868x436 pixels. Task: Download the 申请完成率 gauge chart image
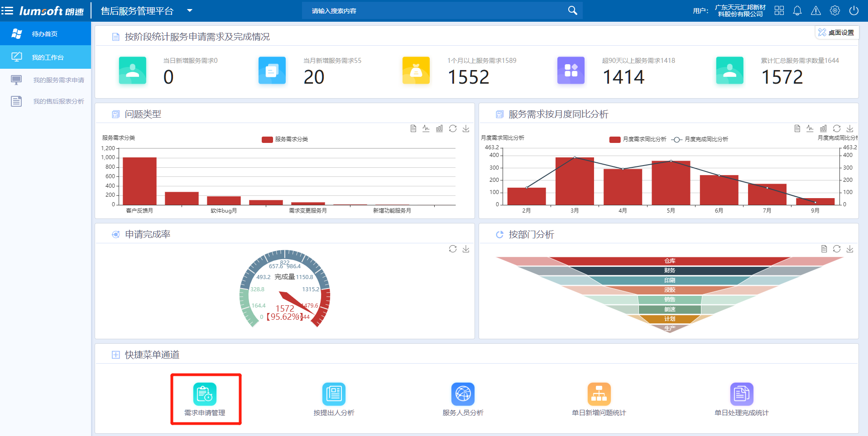[466, 249]
